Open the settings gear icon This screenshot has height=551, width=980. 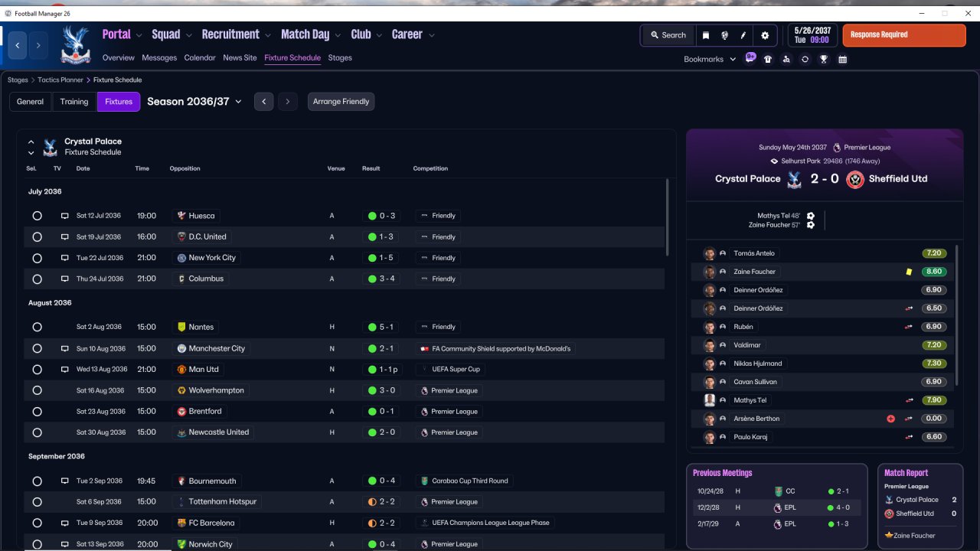[x=765, y=35]
